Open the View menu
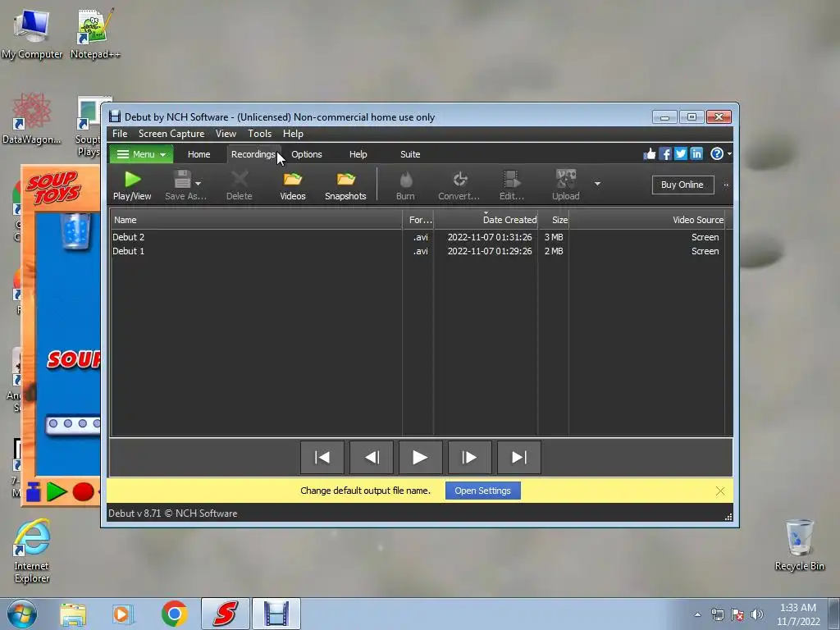This screenshot has width=840, height=630. click(226, 134)
